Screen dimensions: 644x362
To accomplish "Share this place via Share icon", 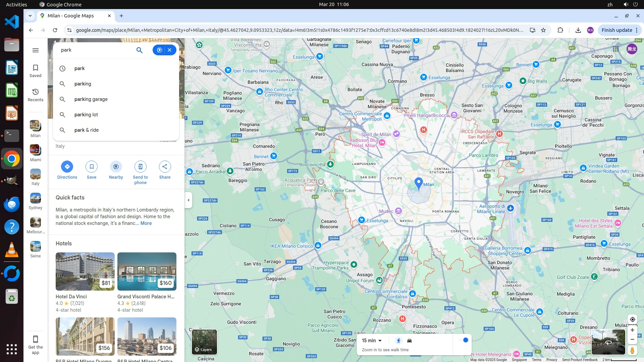I will click(x=165, y=167).
